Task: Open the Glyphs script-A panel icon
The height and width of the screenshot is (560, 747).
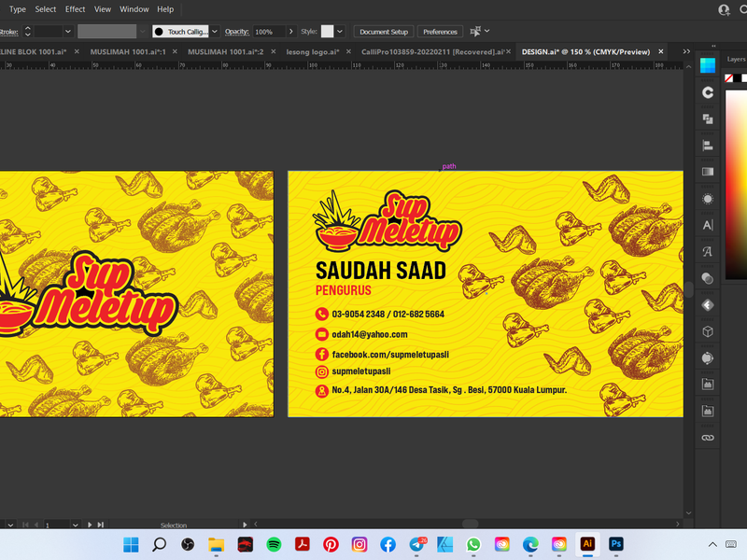Action: click(708, 251)
